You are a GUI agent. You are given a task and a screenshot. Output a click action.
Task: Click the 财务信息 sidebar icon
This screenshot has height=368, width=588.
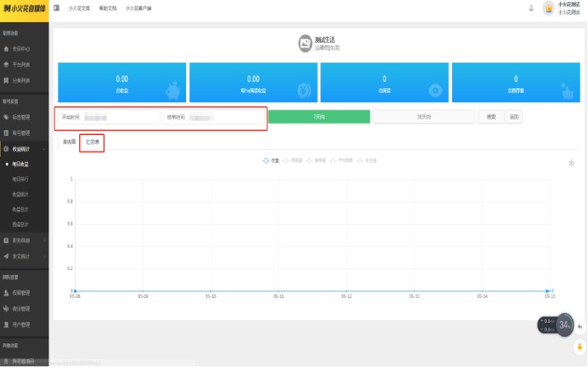tap(6, 240)
